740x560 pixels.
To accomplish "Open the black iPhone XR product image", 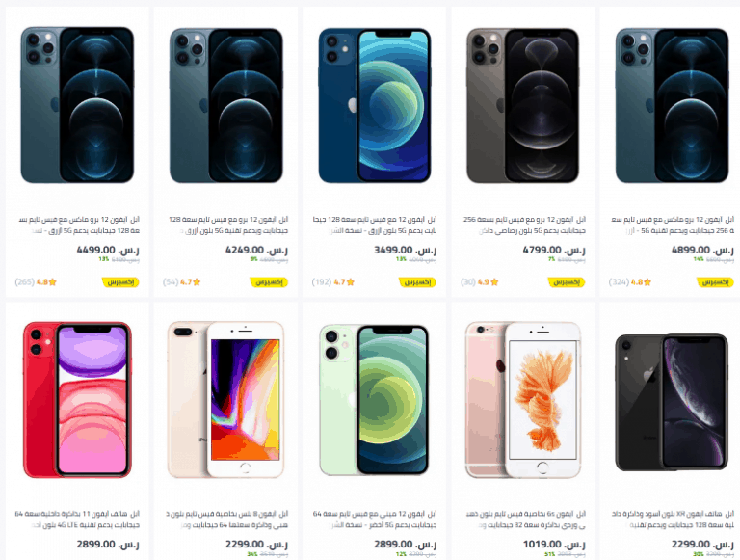I will pyautogui.click(x=672, y=402).
